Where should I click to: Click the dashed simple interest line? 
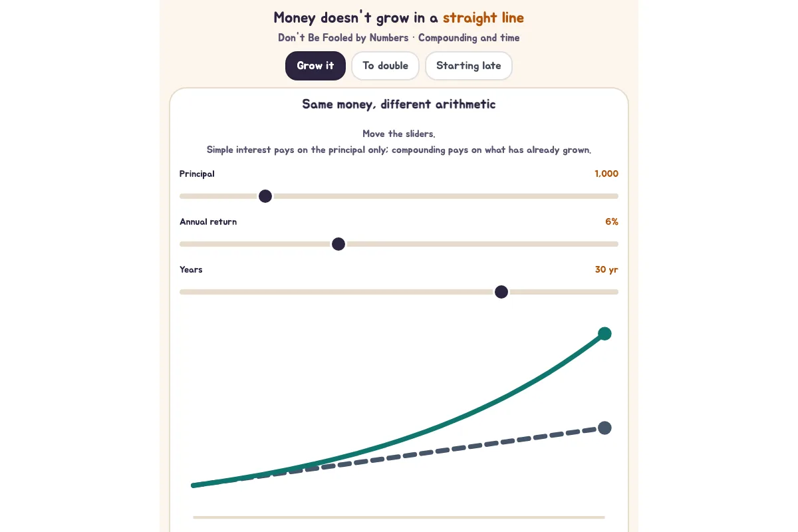pyautogui.click(x=426, y=452)
